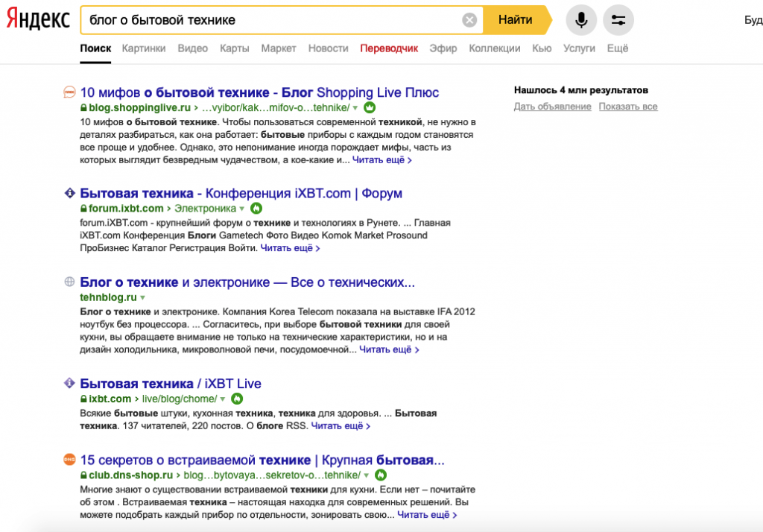The height and width of the screenshot is (532, 763).
Task: Open forum.ixbt.com green domain link
Action: (x=125, y=209)
